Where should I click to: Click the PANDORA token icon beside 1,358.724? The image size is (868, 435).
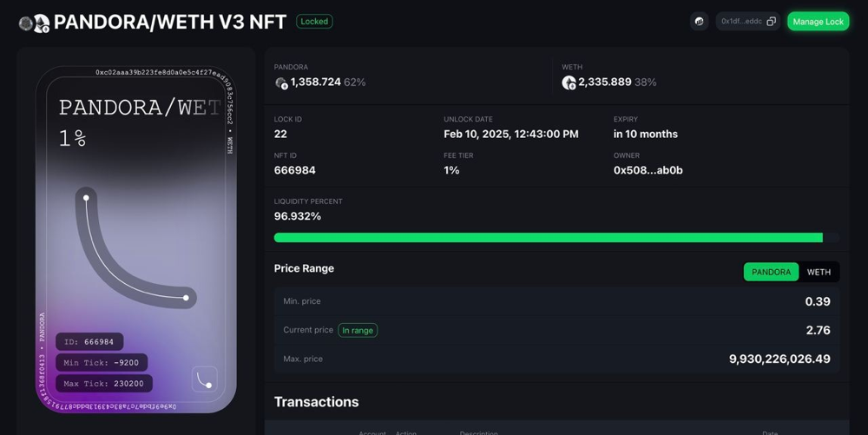pyautogui.click(x=281, y=83)
